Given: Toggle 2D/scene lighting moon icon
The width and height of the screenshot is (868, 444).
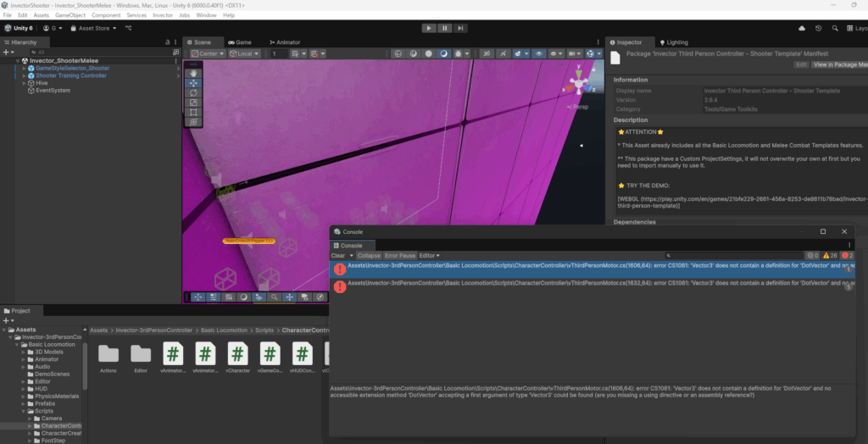Looking at the screenshot, I should (443, 53).
